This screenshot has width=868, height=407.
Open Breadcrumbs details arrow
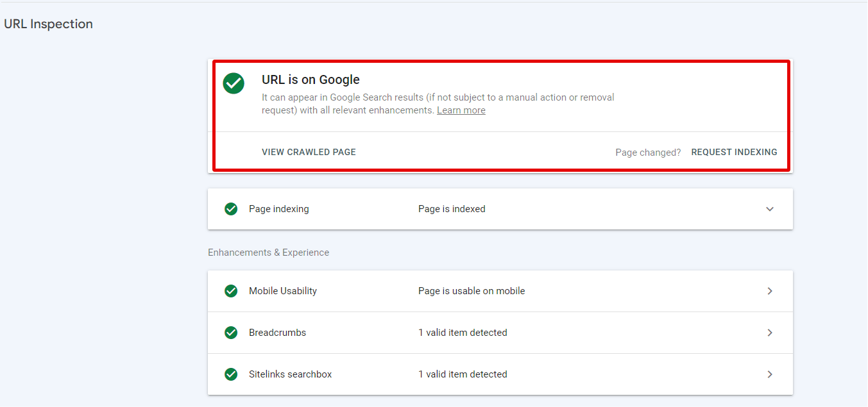tap(770, 333)
